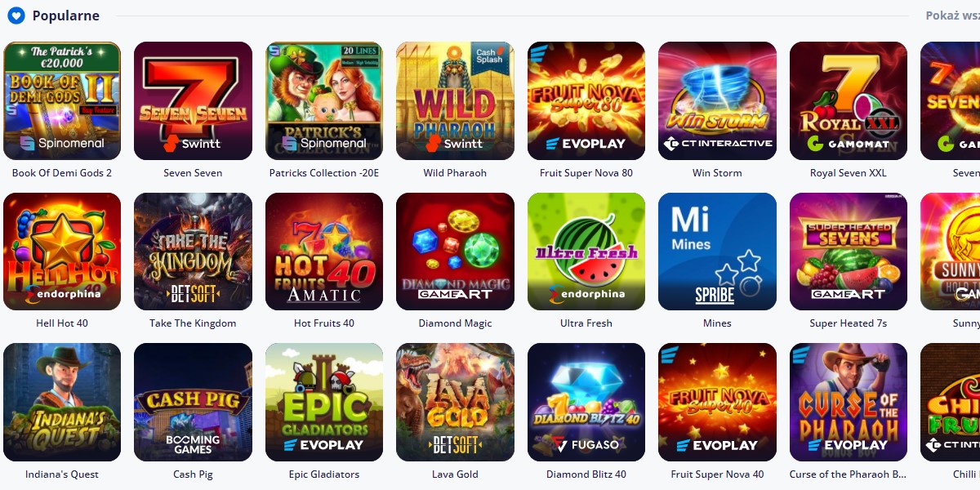This screenshot has height=490, width=980.
Task: Click the Diamond Blitz 40 Fugaso tile
Action: tap(586, 402)
